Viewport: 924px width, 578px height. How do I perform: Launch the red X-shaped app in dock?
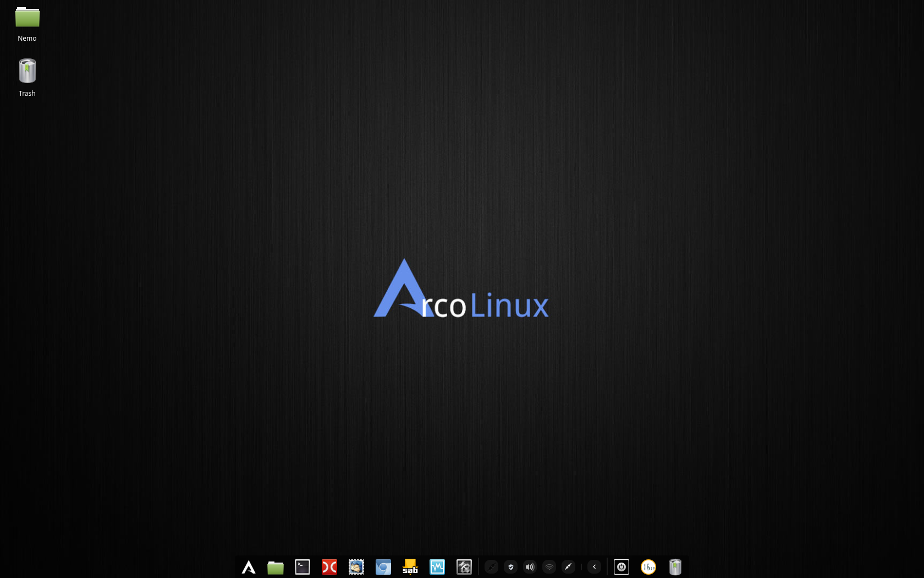(329, 567)
